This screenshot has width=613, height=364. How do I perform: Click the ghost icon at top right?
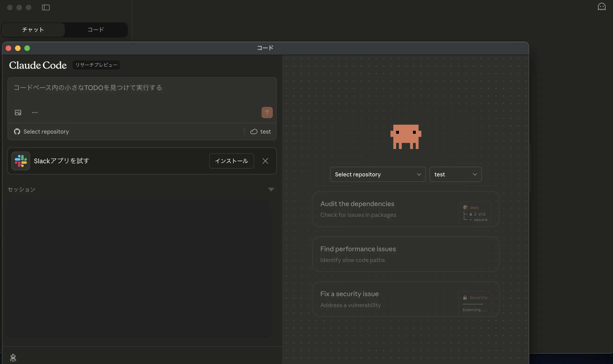coord(602,7)
